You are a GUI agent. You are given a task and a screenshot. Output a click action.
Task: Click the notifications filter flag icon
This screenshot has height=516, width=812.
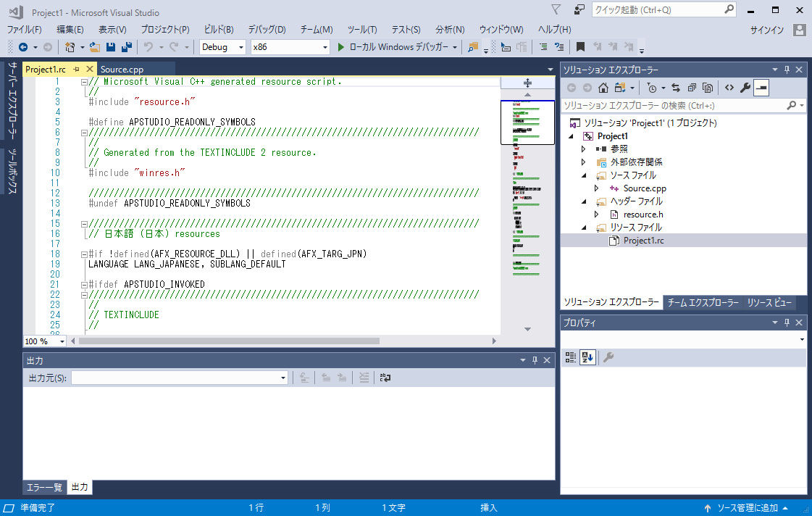pos(556,10)
